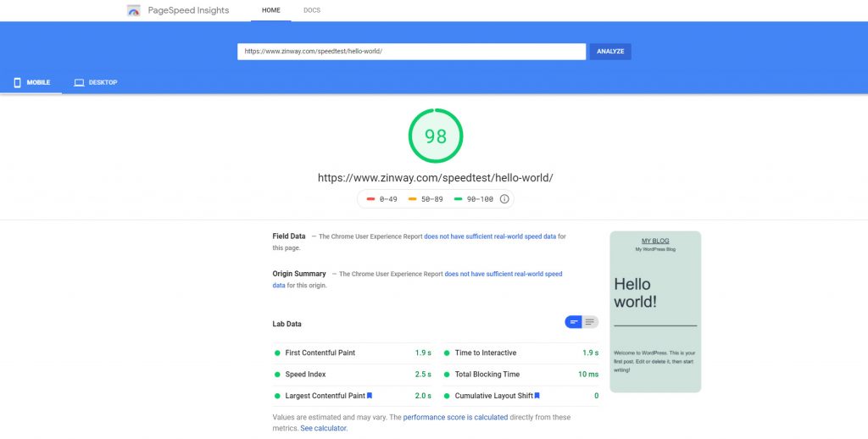Click the 10 ms Total Blocking Time value
The image size is (868, 439).
click(x=588, y=375)
